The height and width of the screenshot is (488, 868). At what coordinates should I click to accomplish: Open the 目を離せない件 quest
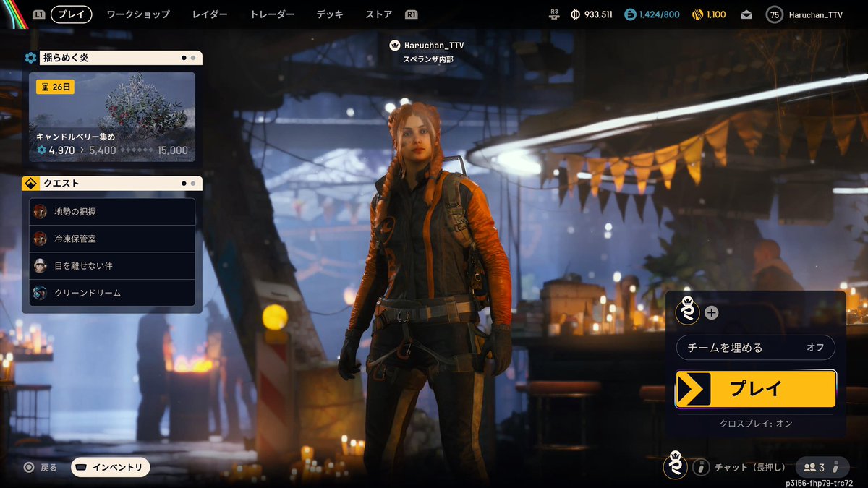coord(112,266)
